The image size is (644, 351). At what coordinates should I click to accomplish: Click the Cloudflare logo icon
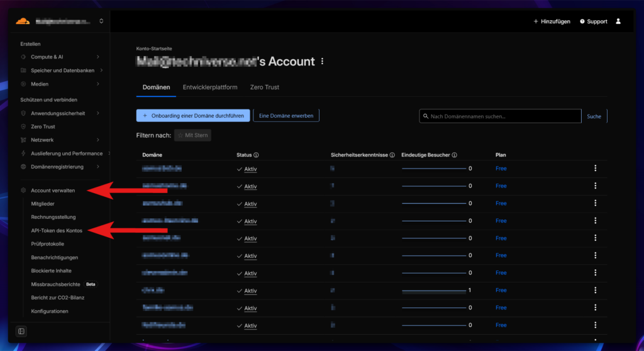[23, 21]
